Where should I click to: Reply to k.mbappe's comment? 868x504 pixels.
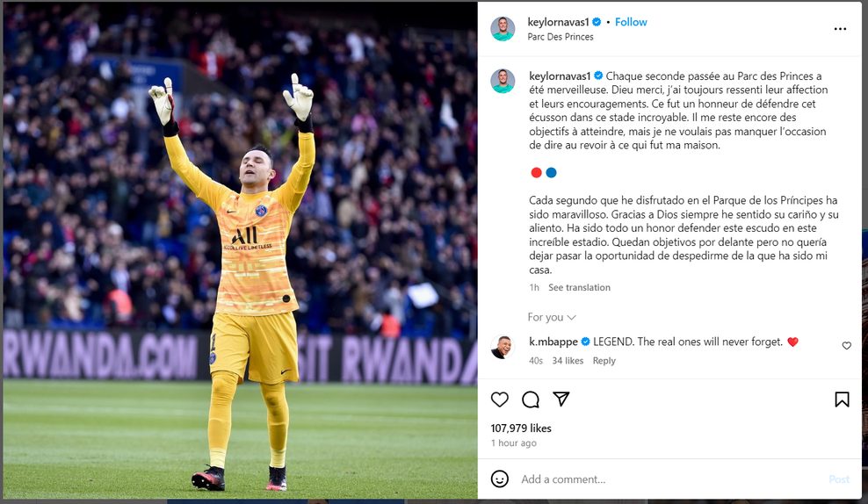(x=604, y=361)
